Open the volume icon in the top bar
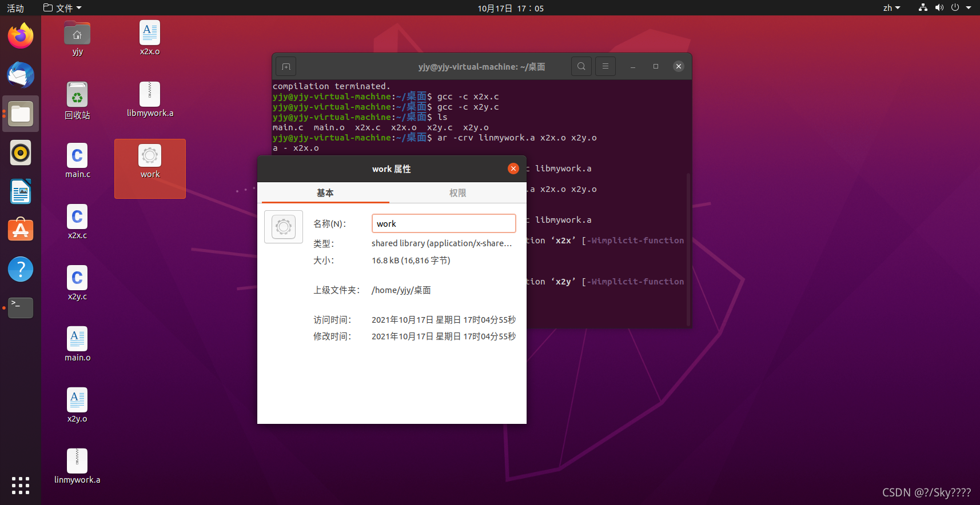980x505 pixels. pyautogui.click(x=939, y=8)
